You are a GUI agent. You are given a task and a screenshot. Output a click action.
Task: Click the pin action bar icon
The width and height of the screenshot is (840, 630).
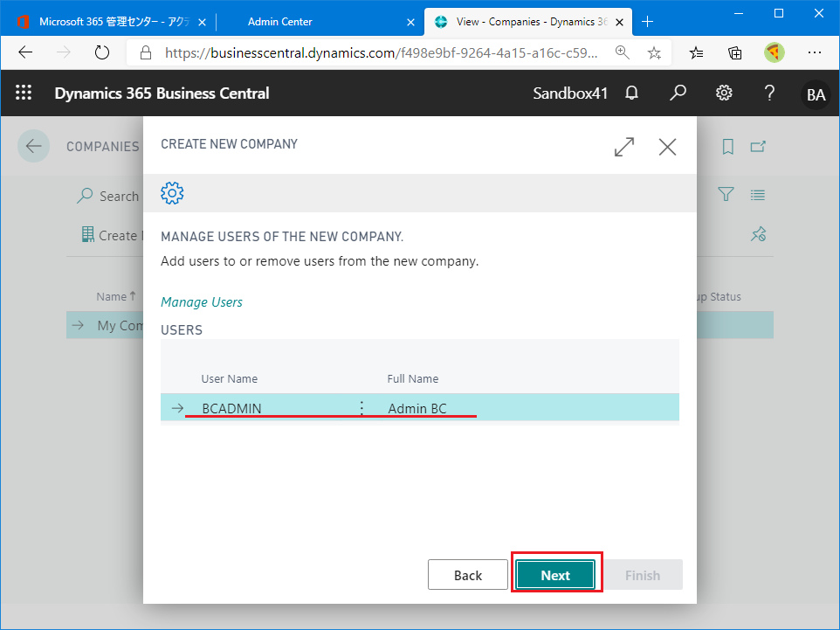pyautogui.click(x=758, y=234)
